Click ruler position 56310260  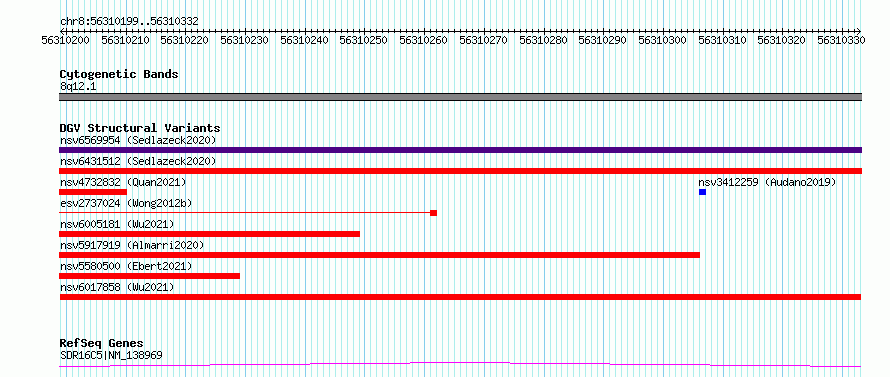coord(423,40)
